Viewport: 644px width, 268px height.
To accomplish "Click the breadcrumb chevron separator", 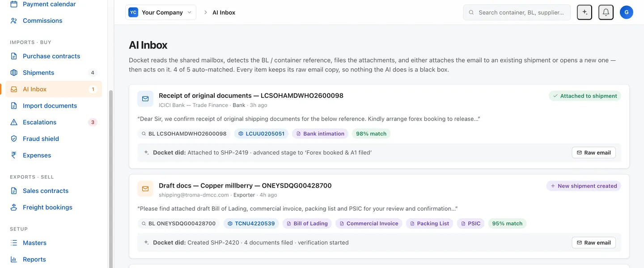I will [206, 13].
